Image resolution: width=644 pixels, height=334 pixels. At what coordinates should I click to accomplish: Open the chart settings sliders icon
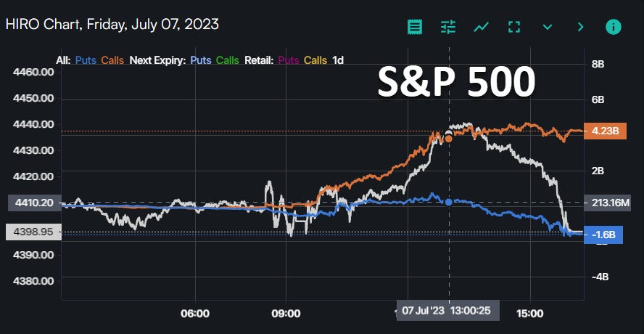[x=448, y=27]
